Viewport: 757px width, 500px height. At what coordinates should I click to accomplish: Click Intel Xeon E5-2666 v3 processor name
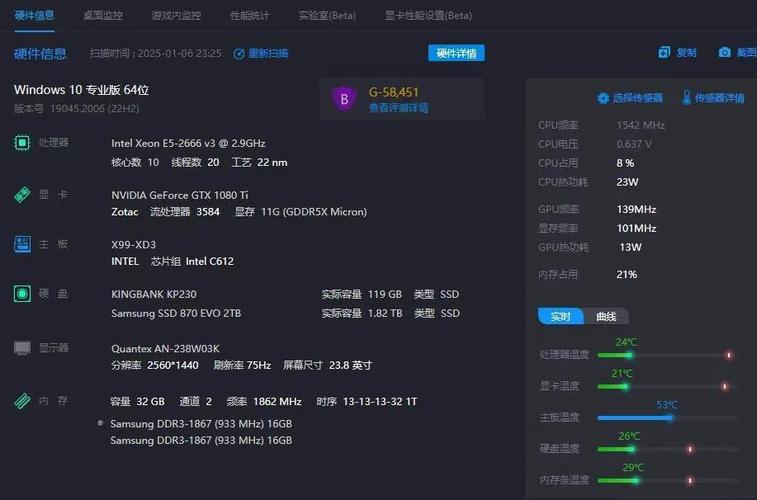pyautogui.click(x=188, y=143)
